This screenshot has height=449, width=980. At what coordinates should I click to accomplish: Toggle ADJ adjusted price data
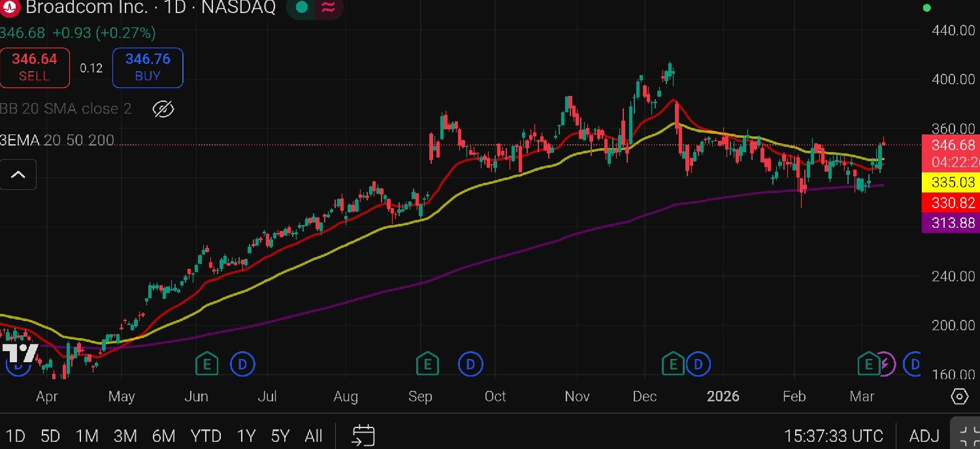coord(924,435)
